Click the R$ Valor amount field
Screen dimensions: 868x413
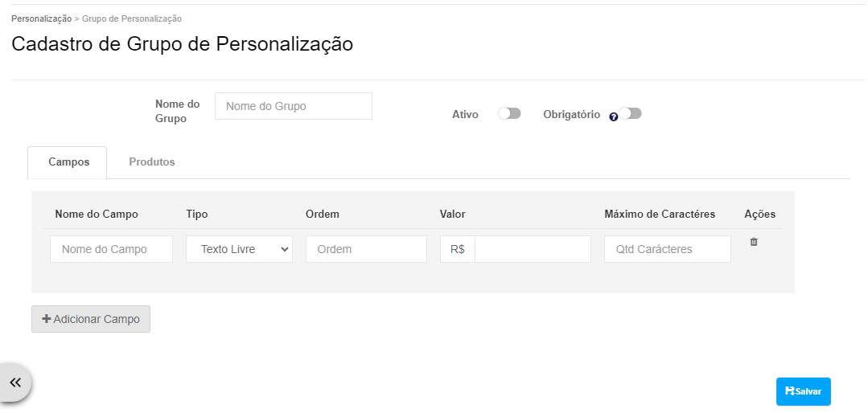533,249
